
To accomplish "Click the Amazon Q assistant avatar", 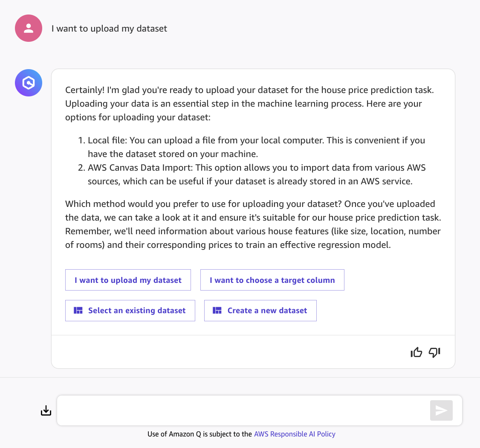I will point(29,83).
